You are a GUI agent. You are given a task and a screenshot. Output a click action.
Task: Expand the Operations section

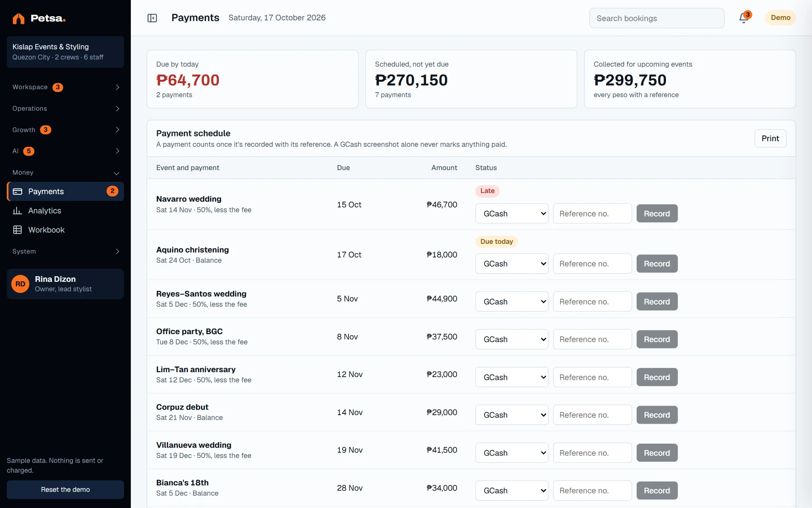(65, 108)
